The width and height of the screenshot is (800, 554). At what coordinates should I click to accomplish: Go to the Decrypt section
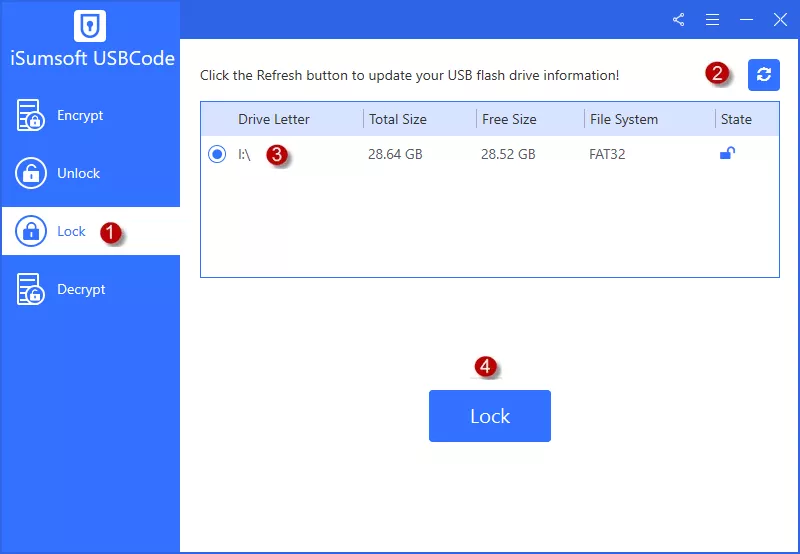(90, 289)
